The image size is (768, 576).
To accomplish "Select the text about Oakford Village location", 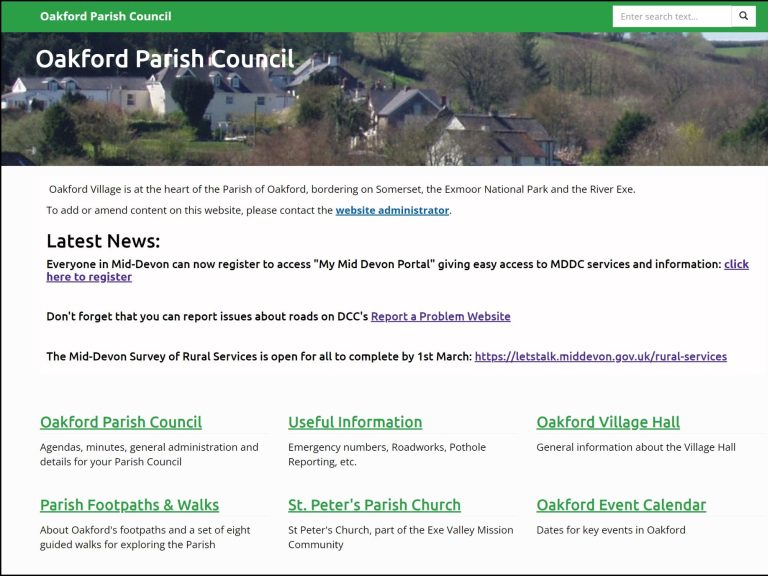I will [x=342, y=189].
